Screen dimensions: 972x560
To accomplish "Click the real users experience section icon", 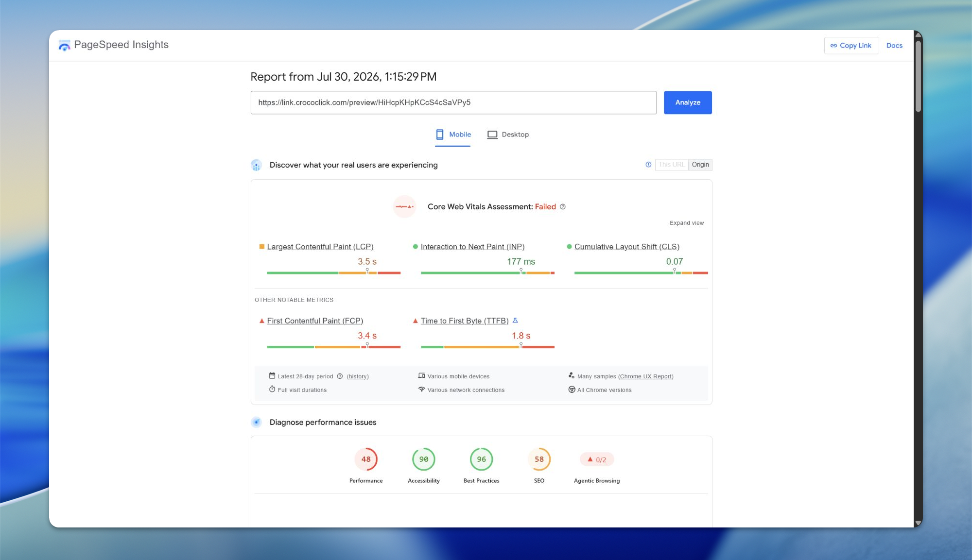I will coord(256,165).
